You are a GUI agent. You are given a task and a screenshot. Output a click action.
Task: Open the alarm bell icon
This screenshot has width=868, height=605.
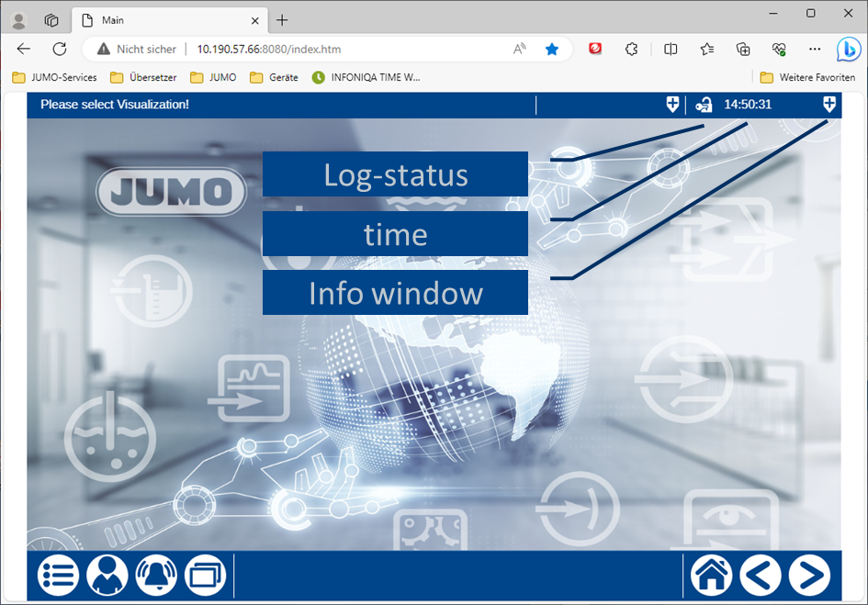[156, 576]
